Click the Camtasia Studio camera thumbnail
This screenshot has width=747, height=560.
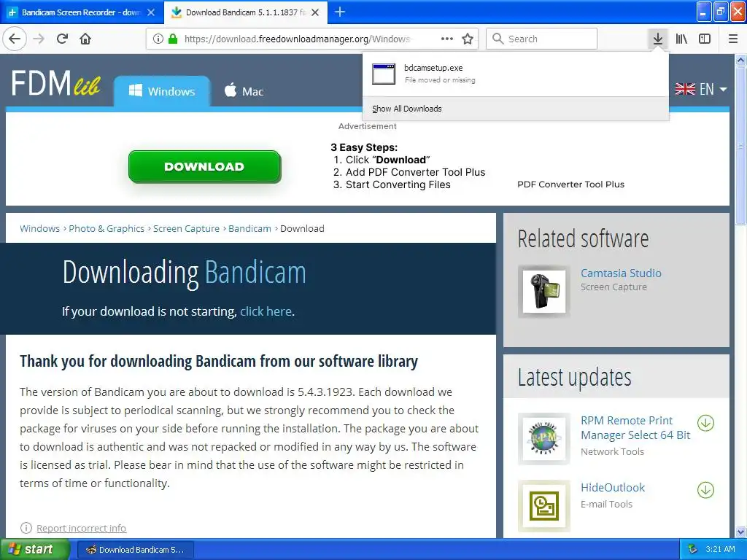pyautogui.click(x=544, y=292)
